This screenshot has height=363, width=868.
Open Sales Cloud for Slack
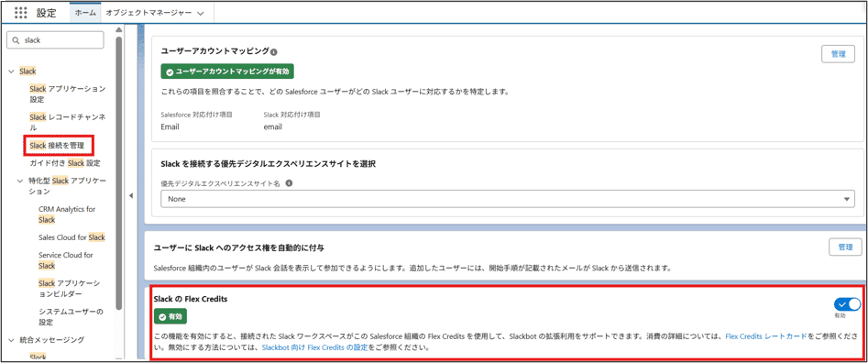pos(71,237)
